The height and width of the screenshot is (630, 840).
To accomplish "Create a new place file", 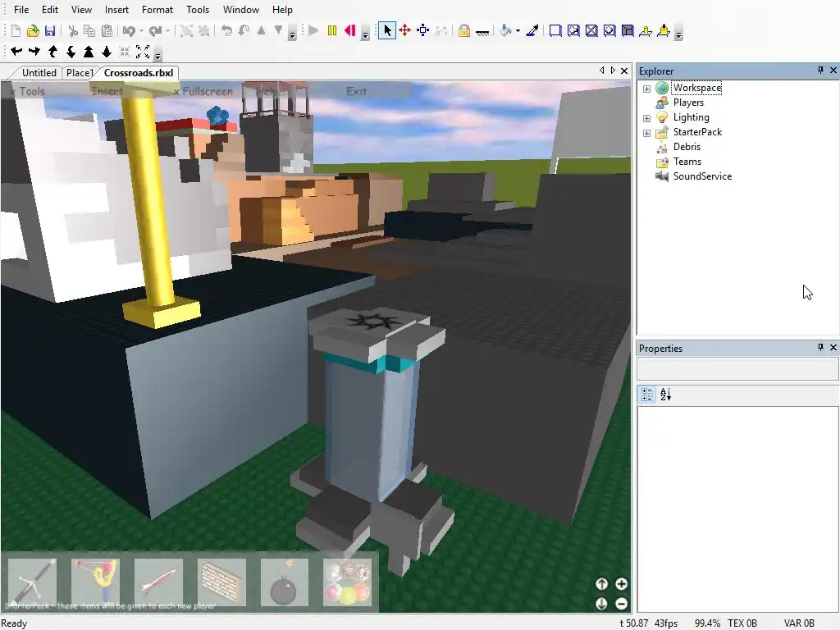I will coord(16,31).
